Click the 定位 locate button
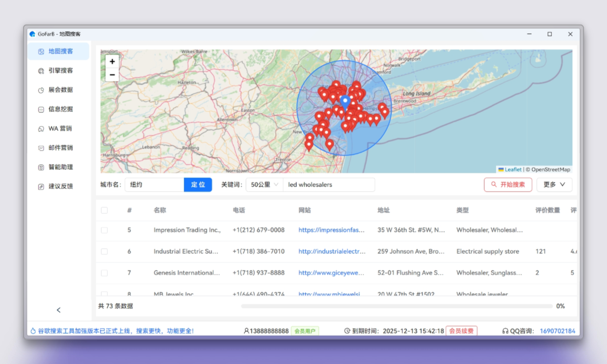Viewport: 607px width, 364px height. [198, 185]
